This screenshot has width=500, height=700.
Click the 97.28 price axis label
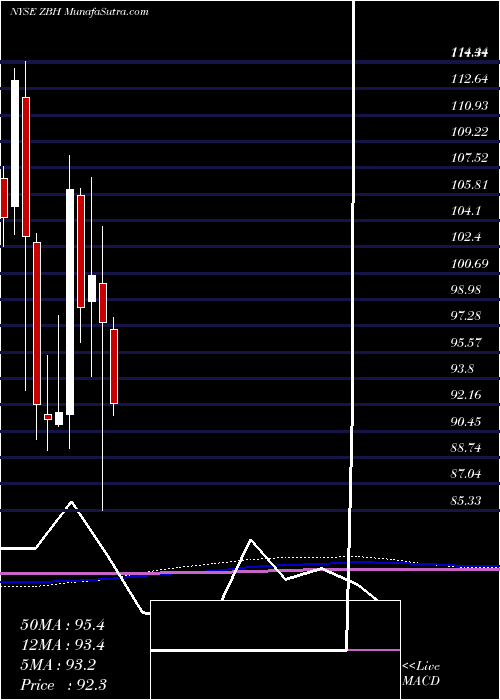pyautogui.click(x=466, y=316)
